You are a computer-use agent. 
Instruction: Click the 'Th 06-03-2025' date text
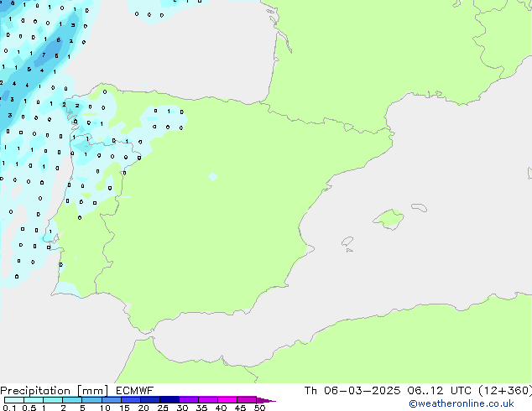click(x=352, y=391)
